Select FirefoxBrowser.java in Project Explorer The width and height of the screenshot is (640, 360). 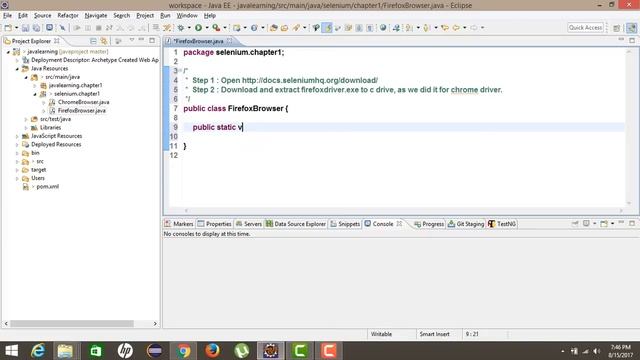point(81,111)
